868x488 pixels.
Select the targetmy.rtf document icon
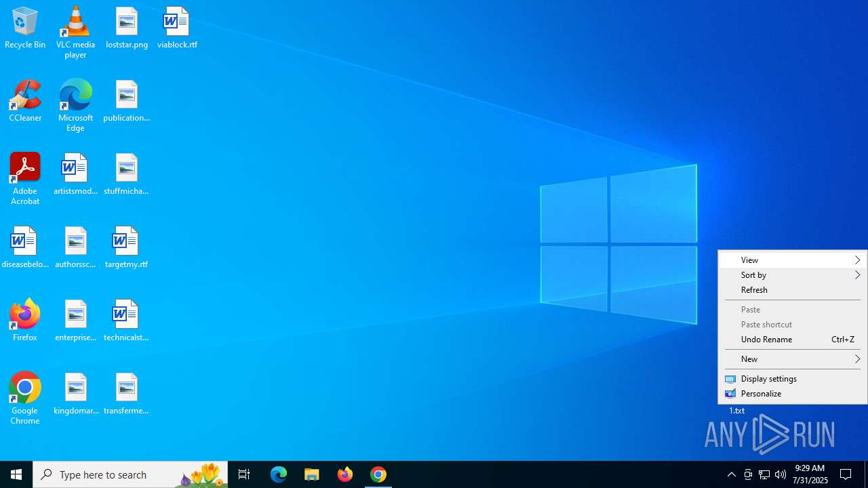point(127,248)
